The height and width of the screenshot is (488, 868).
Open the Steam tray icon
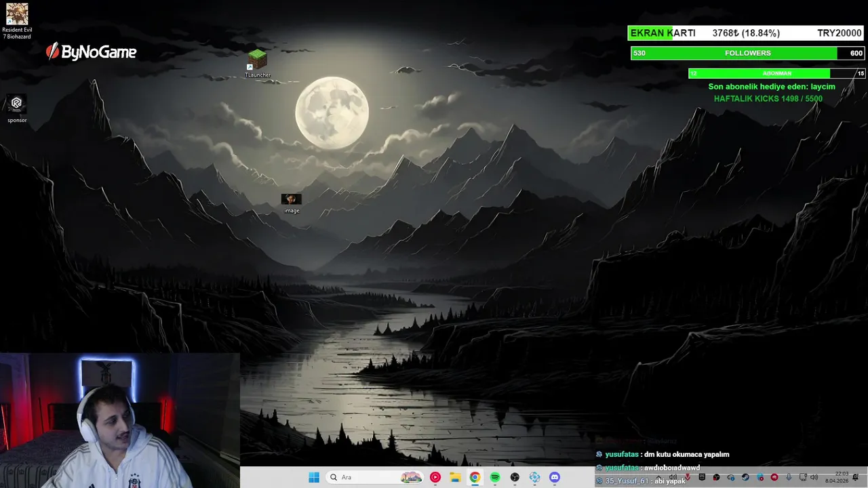pyautogui.click(x=745, y=477)
